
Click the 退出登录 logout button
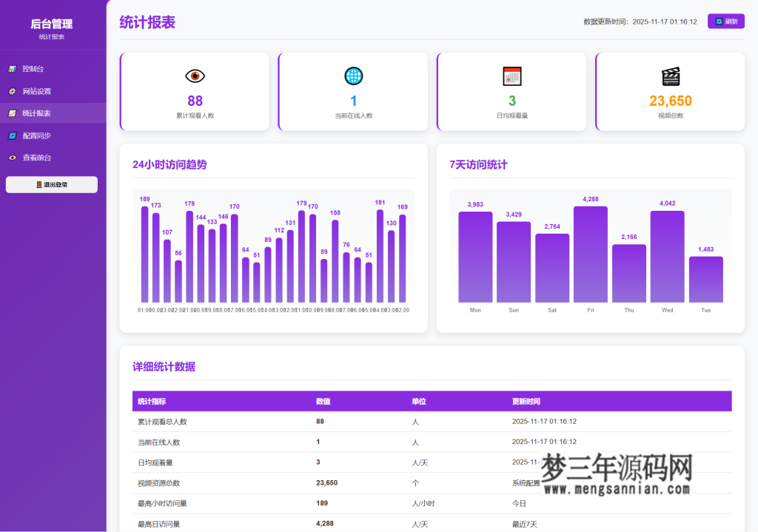click(x=51, y=184)
